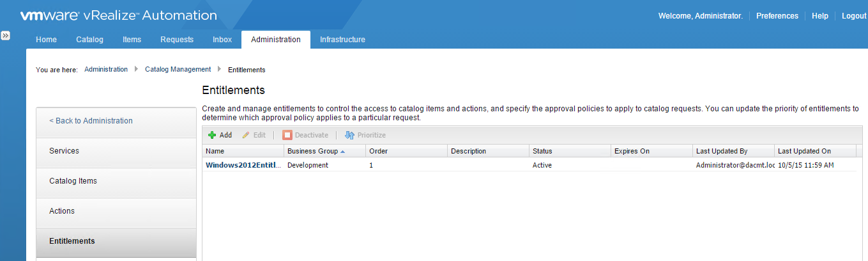
Task: Click current Entitlements breadcrumb item
Action: 247,70
